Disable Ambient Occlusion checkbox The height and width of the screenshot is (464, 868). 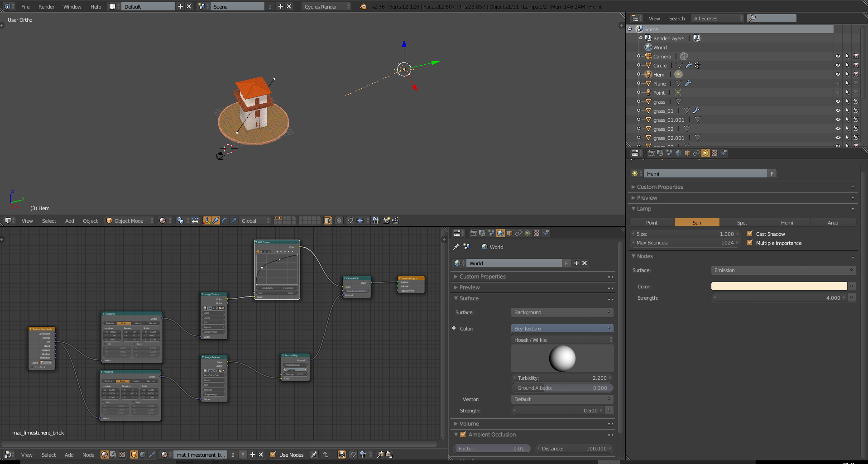pos(463,434)
